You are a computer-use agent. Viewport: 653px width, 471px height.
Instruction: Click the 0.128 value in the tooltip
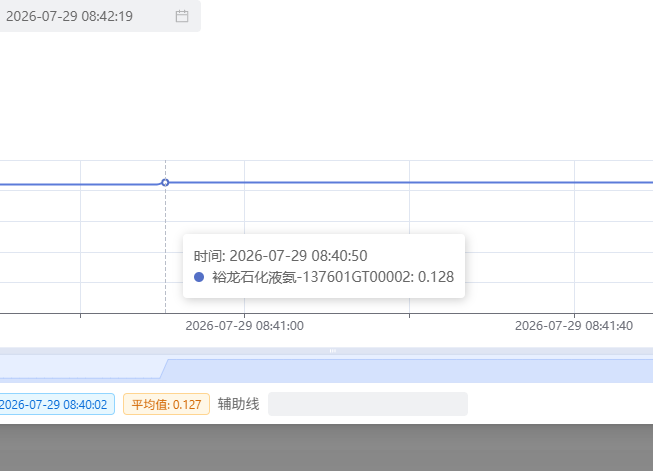(x=436, y=277)
